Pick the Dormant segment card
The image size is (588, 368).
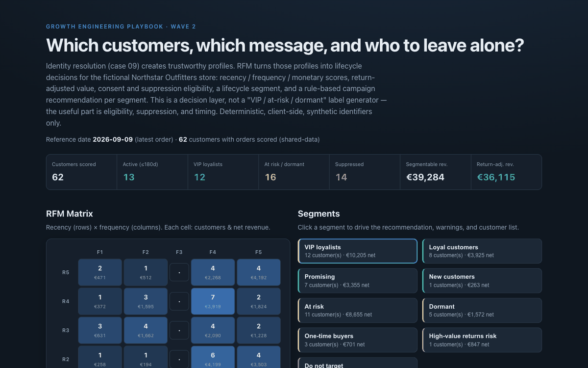click(482, 310)
